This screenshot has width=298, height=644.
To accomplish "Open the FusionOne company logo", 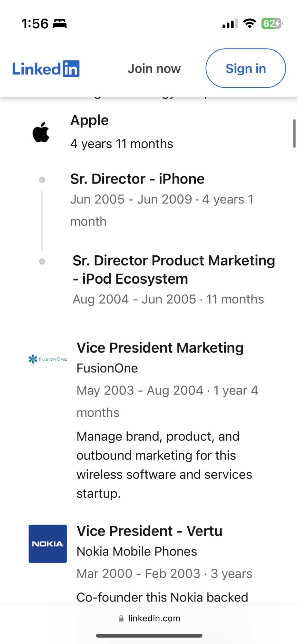I will 48,359.
